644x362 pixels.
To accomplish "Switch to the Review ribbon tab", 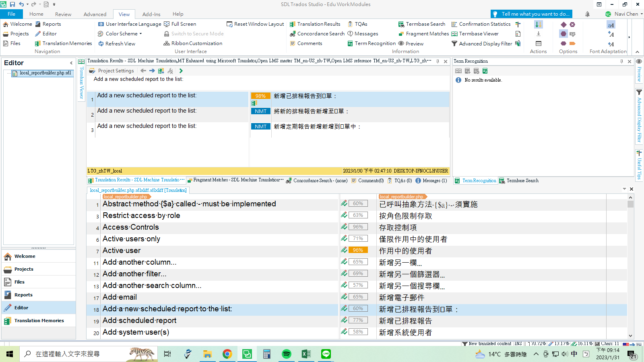I will pos(63,14).
